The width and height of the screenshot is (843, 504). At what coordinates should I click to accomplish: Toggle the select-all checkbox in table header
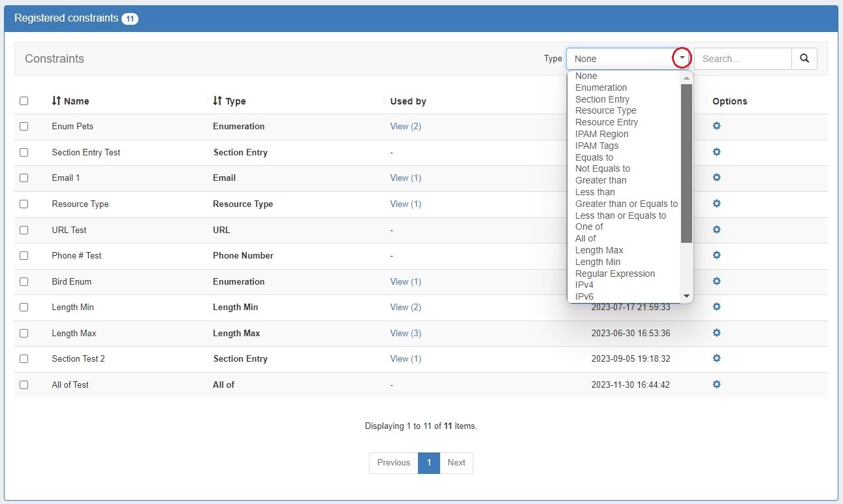tap(24, 101)
